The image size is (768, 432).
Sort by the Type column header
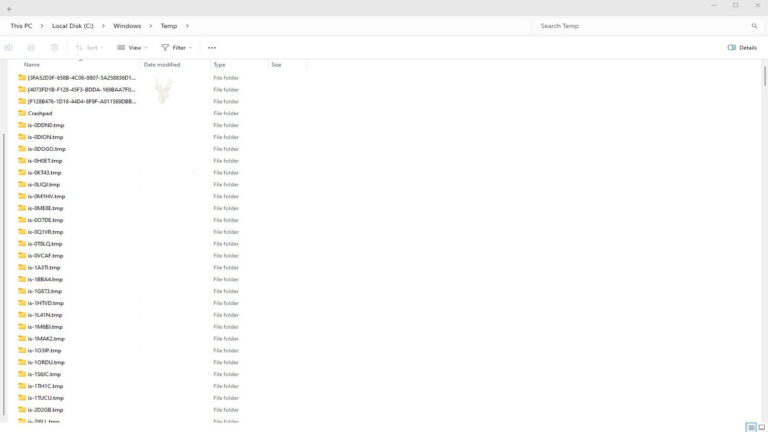pos(219,65)
